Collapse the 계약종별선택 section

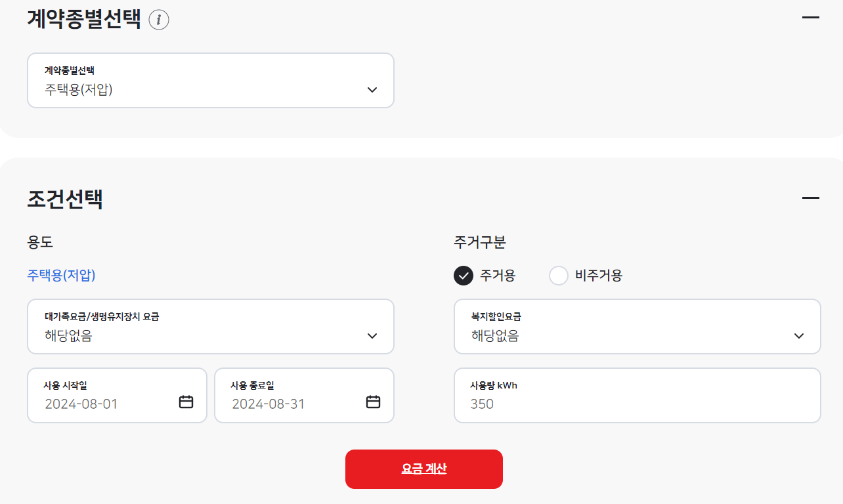tap(811, 16)
